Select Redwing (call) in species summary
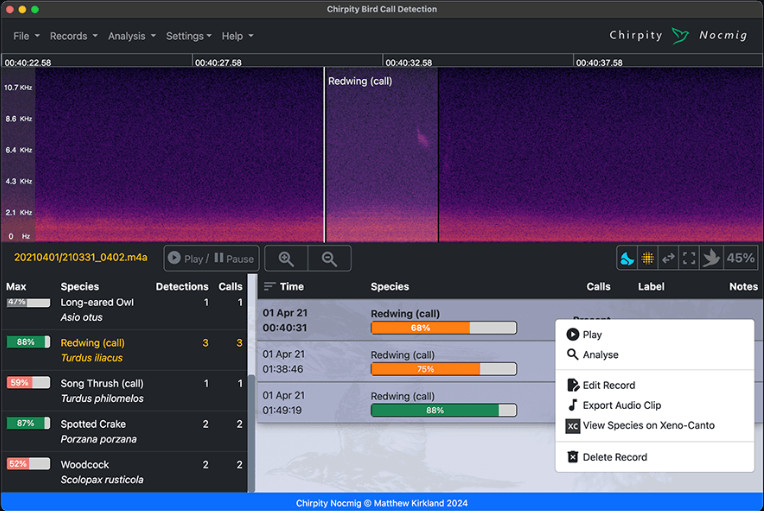The height and width of the screenshot is (511, 764). click(x=125, y=350)
